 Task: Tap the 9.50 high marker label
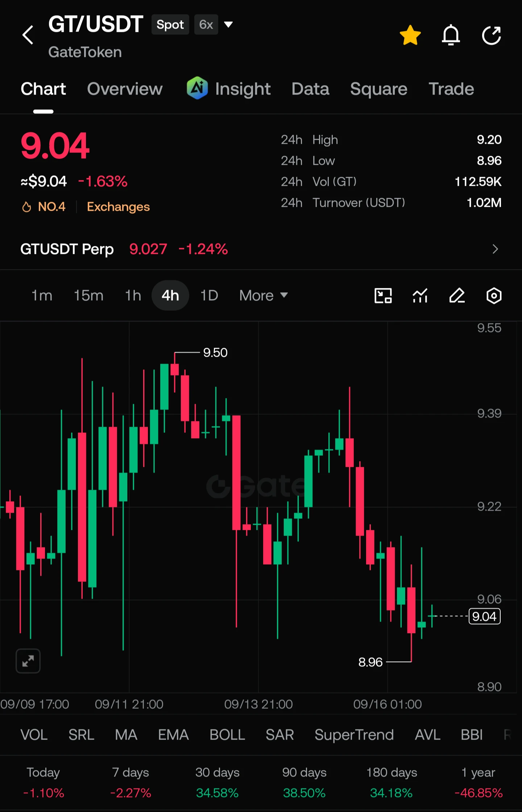pyautogui.click(x=215, y=352)
